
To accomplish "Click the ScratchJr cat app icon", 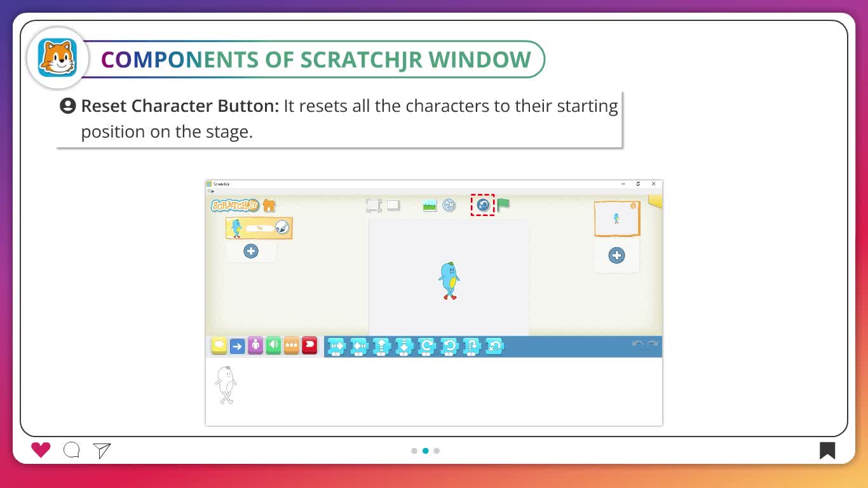I will (57, 58).
